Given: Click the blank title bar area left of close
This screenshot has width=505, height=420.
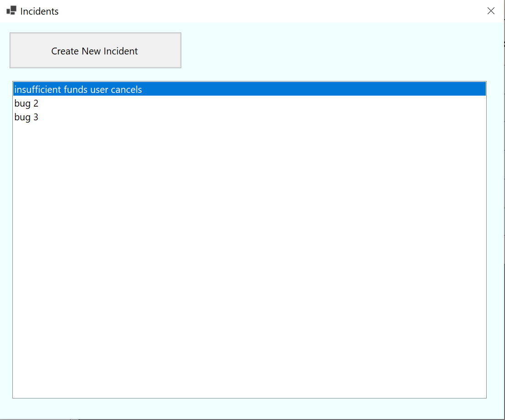Looking at the screenshot, I should click(275, 11).
